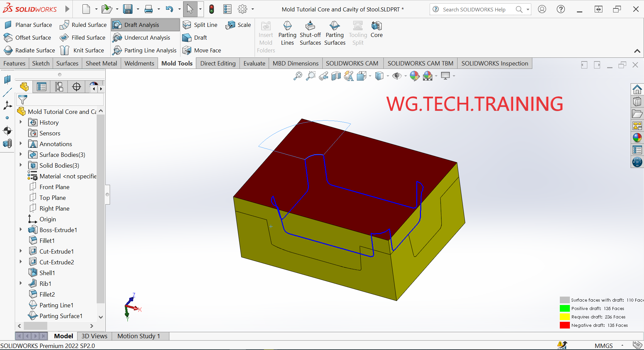Viewport: 644px width, 350px height.
Task: Collapse the CommandManager ribbon chevron
Action: (x=637, y=51)
